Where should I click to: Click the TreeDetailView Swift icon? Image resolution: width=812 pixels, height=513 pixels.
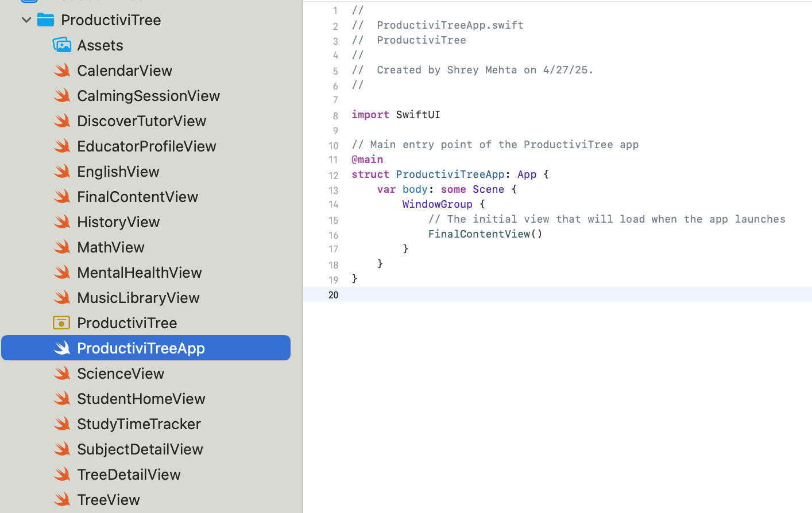(62, 474)
